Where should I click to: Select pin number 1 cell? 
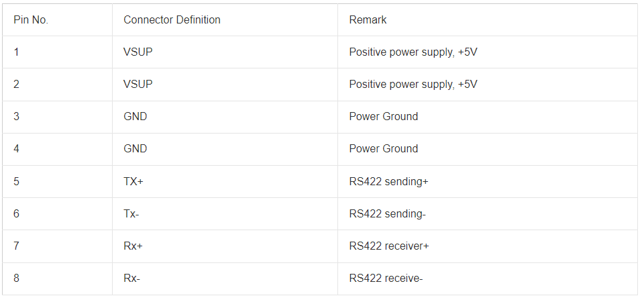tap(57, 52)
